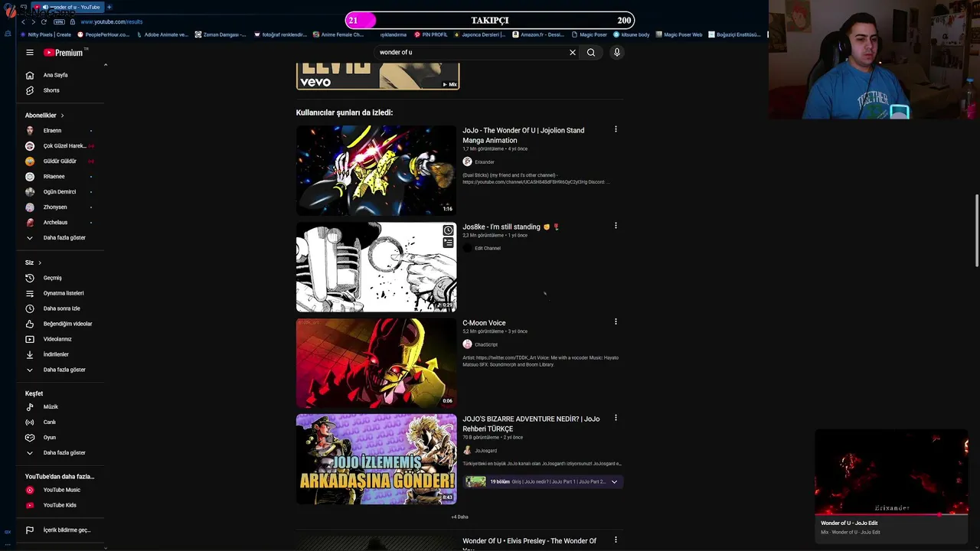Expand subscriptions with 'Daha fazla göster'
The image size is (980, 551).
pos(60,238)
